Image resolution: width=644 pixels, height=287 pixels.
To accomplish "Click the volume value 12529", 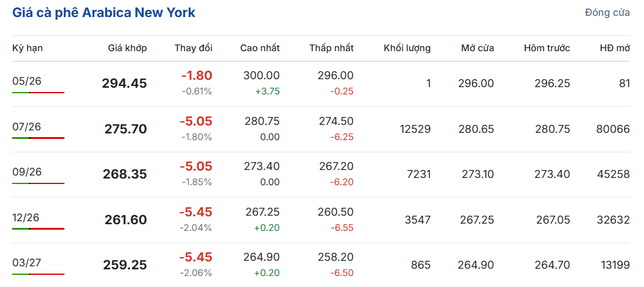I will point(415,129).
